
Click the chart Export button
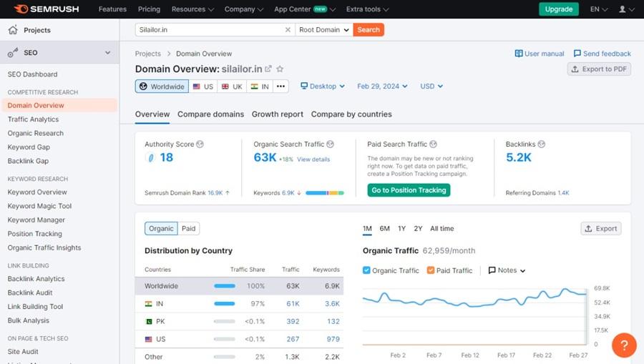(x=601, y=229)
